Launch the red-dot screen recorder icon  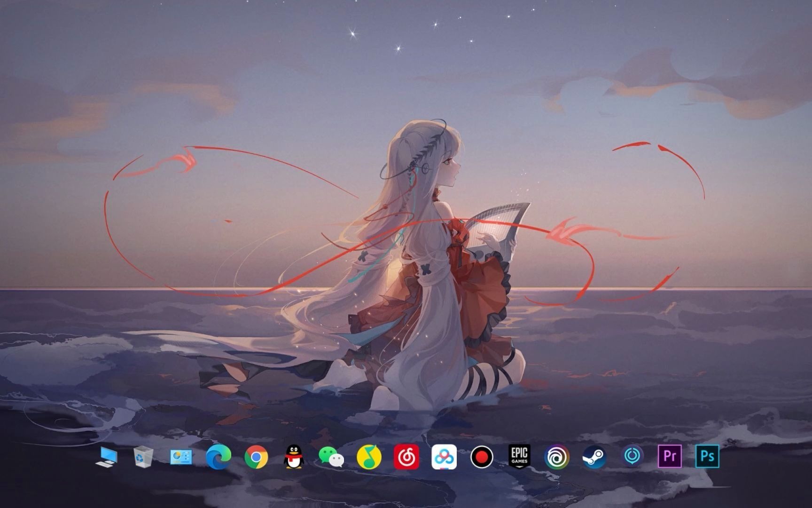[x=482, y=457]
